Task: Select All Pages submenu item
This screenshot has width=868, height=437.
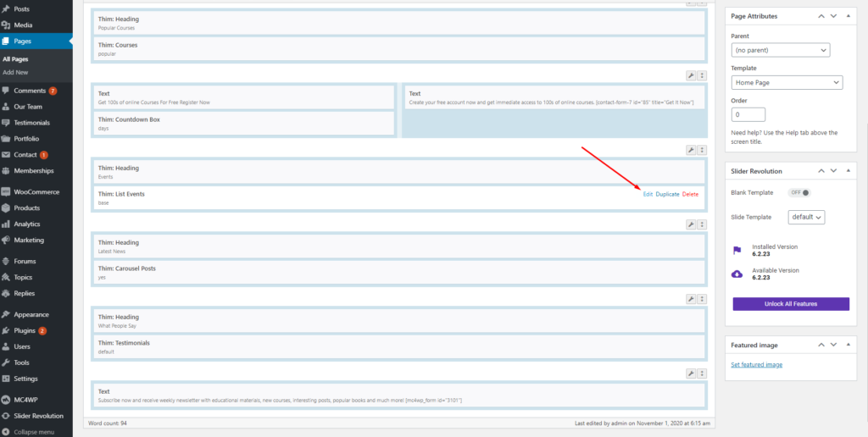Action: [15, 59]
